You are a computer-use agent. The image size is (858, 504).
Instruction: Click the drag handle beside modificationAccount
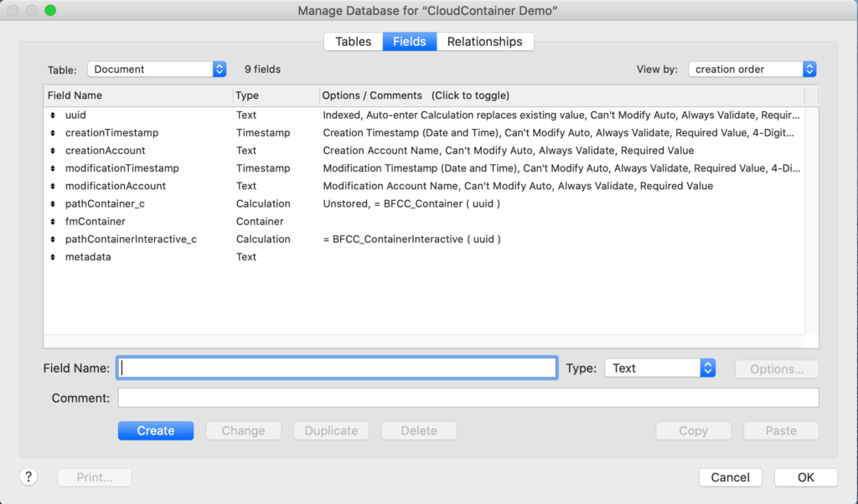(54, 187)
